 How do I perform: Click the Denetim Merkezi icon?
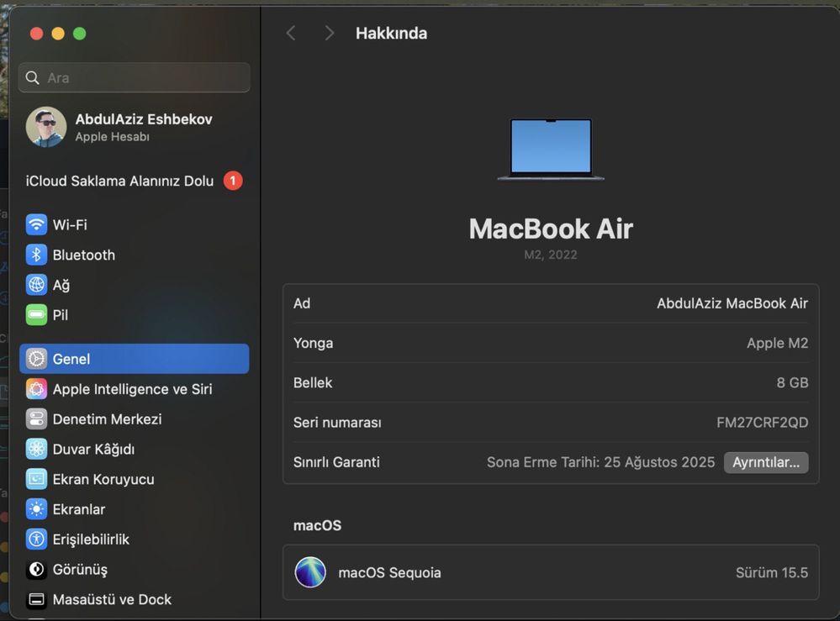pos(36,419)
